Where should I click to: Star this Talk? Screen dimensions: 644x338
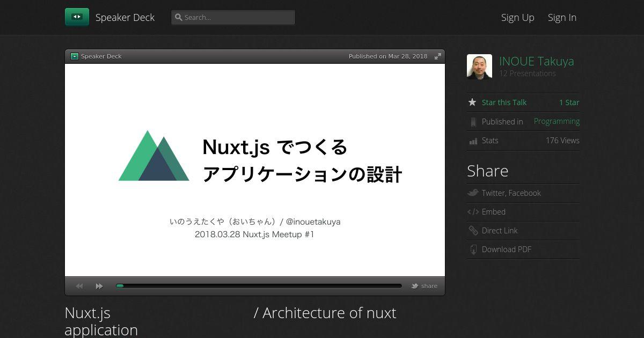[504, 102]
